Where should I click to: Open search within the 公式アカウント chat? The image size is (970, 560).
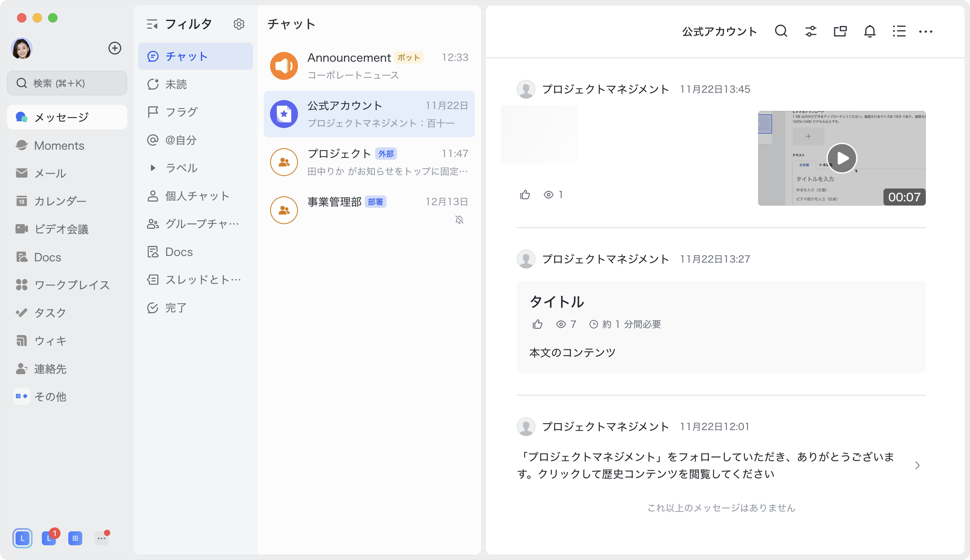[781, 31]
